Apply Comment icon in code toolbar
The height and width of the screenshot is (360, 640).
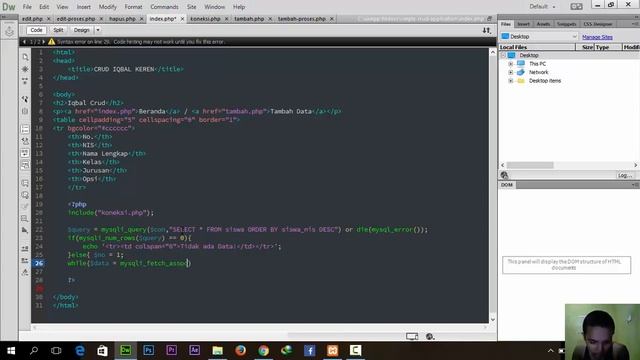[25, 183]
